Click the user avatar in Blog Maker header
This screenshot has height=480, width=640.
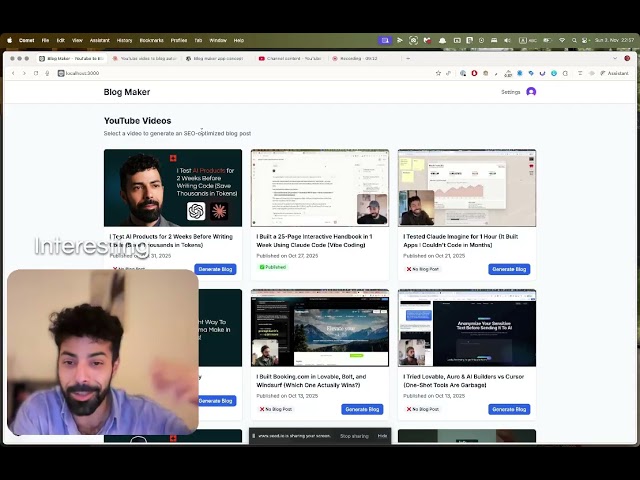(531, 92)
